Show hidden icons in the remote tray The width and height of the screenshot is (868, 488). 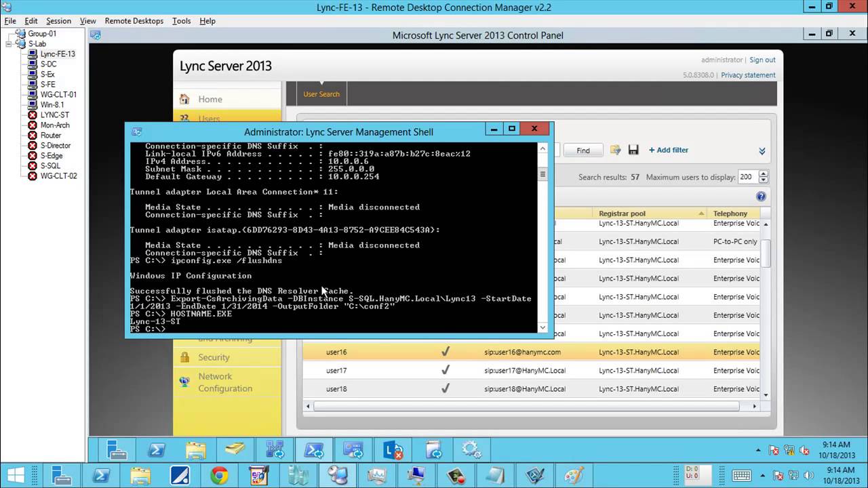tap(758, 450)
